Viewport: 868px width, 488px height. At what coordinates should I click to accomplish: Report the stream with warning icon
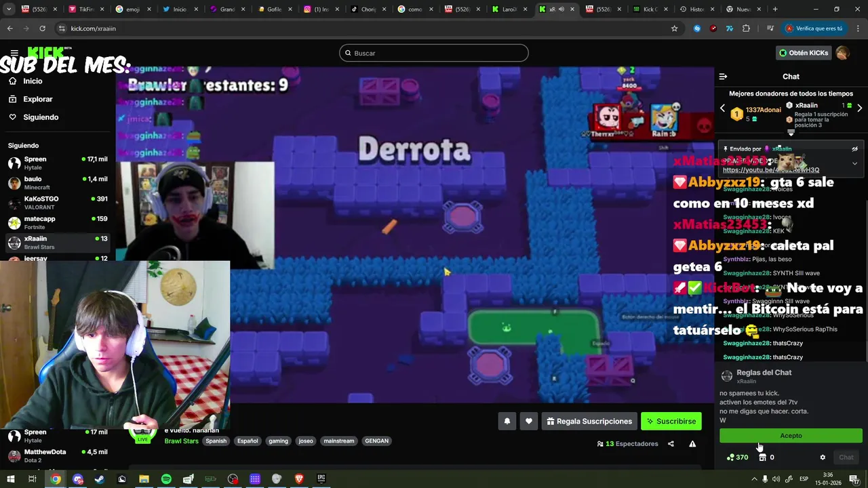tap(692, 444)
